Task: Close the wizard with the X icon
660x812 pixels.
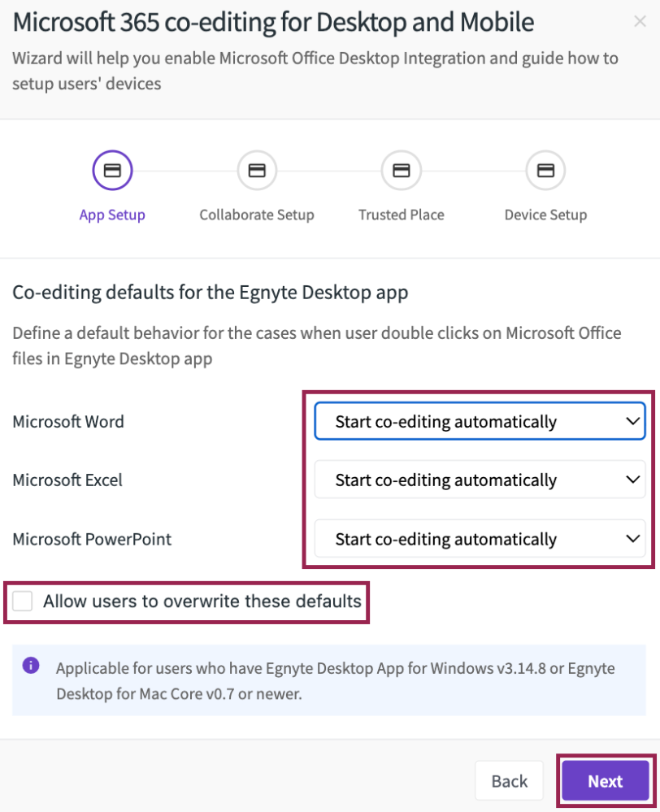Action: 640,21
